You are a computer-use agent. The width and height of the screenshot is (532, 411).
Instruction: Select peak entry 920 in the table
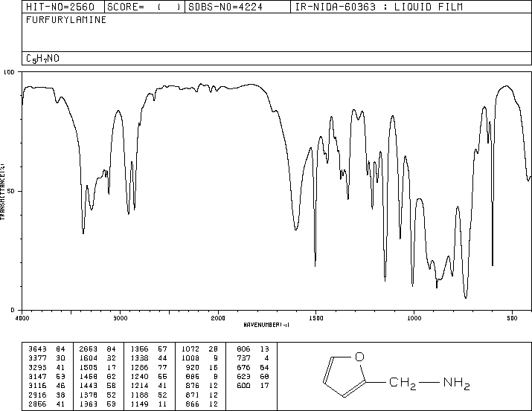point(193,367)
